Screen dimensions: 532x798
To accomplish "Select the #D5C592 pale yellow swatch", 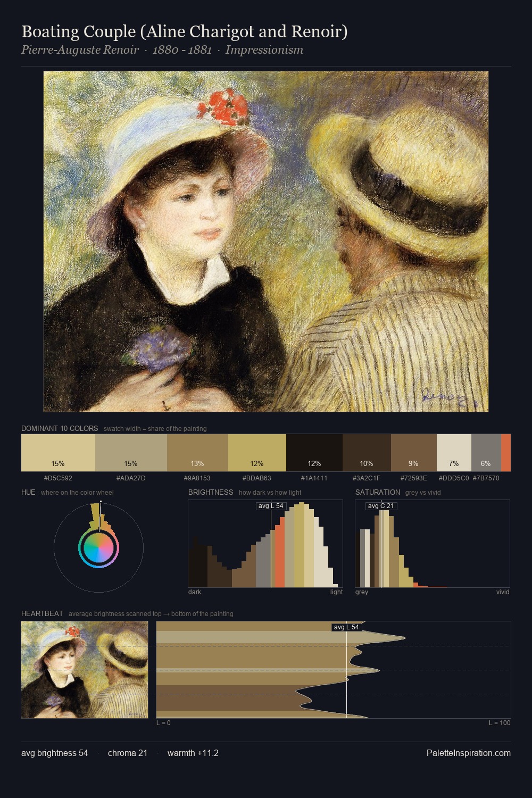I will click(58, 453).
